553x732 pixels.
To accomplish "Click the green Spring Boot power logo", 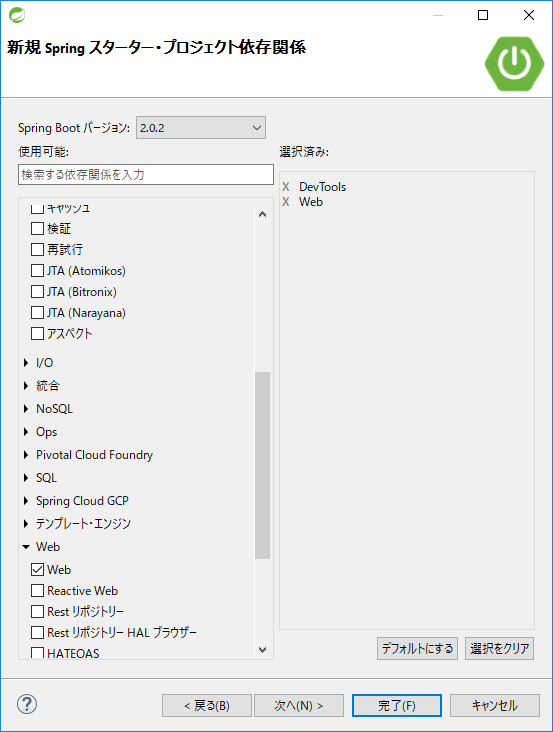I will pos(514,63).
